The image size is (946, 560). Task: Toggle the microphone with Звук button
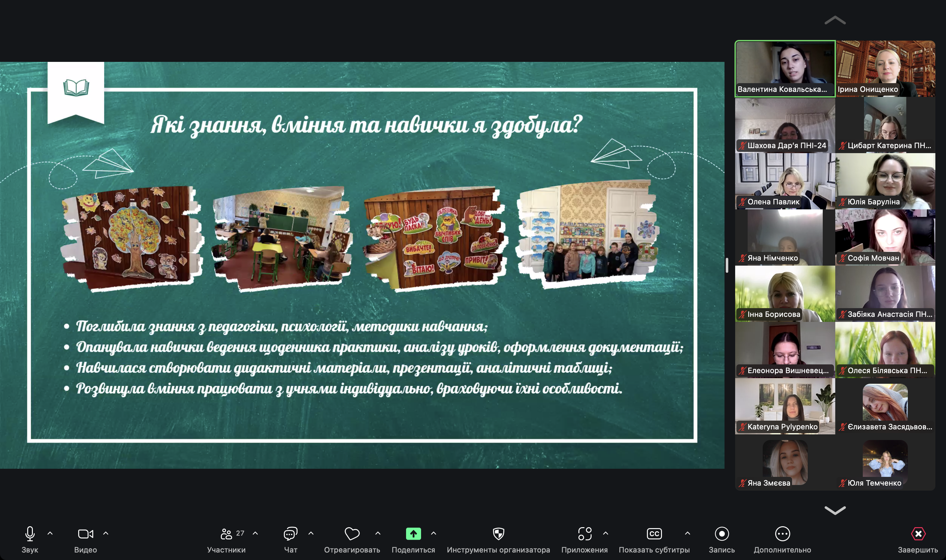pyautogui.click(x=30, y=533)
